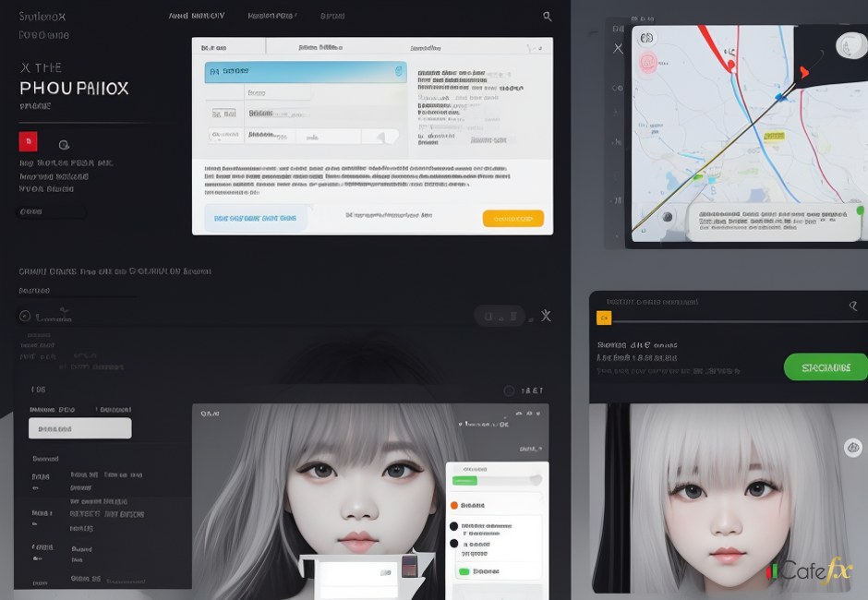Click the red square icon under PHOU PAIIOX title
This screenshot has width=868, height=600.
(29, 142)
